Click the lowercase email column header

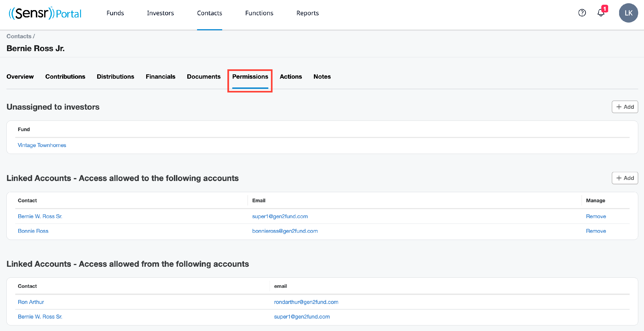(281, 286)
